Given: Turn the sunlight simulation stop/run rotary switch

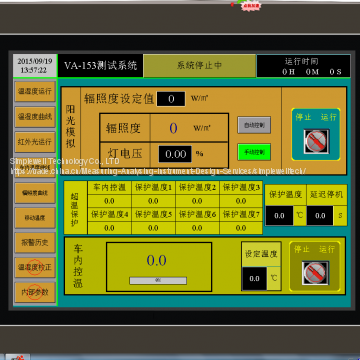Looking at the screenshot, I should coord(316,141).
